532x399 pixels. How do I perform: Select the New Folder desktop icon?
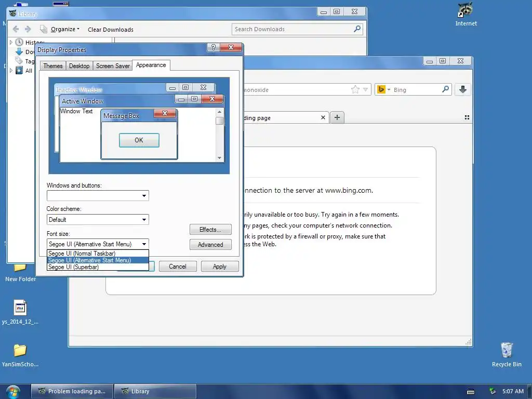20,273
